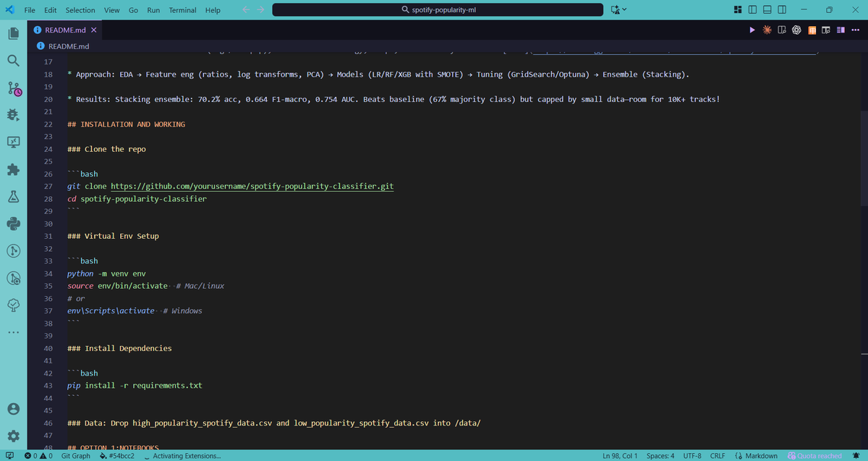Click the Activating Extensions status item
Viewport: 868px width, 461px height.
pyautogui.click(x=182, y=456)
